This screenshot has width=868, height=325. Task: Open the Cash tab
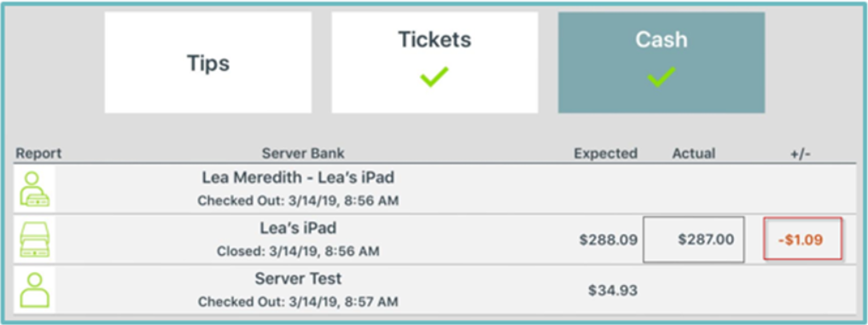point(661,62)
